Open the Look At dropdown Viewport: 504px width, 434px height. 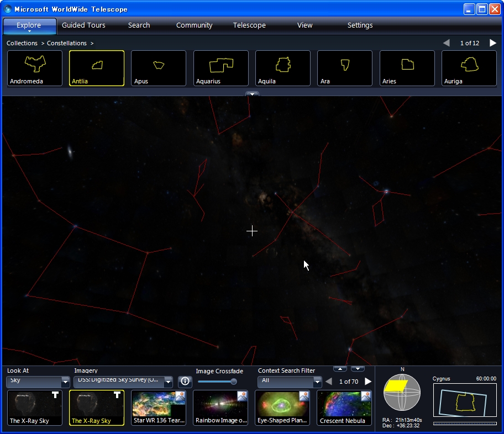(38, 382)
